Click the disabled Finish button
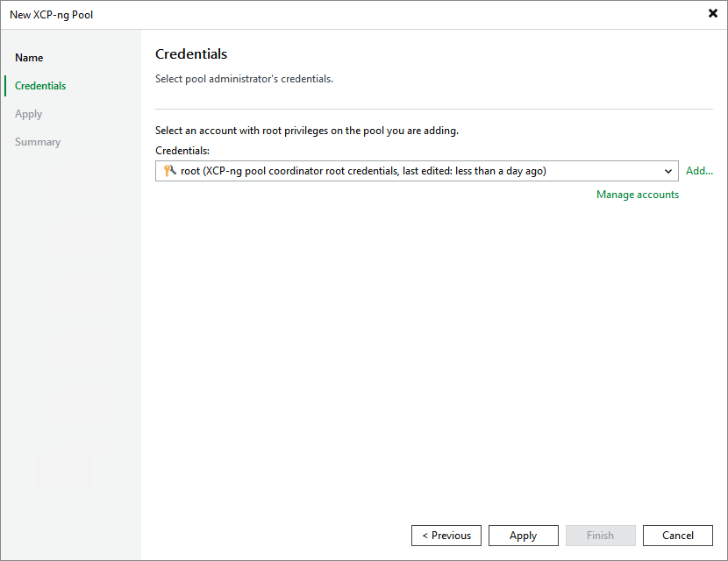This screenshot has width=728, height=561. tap(600, 536)
